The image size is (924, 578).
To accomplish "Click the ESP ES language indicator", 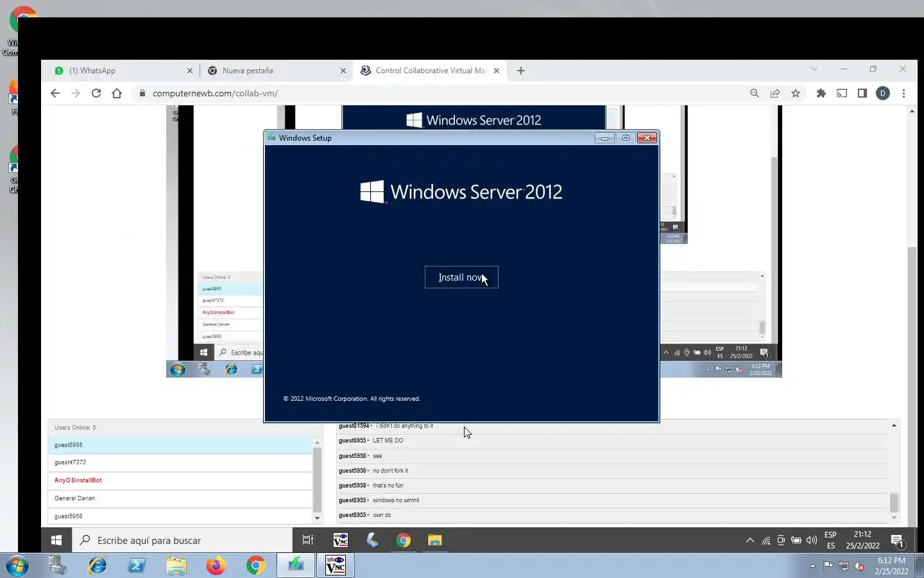I will point(830,541).
